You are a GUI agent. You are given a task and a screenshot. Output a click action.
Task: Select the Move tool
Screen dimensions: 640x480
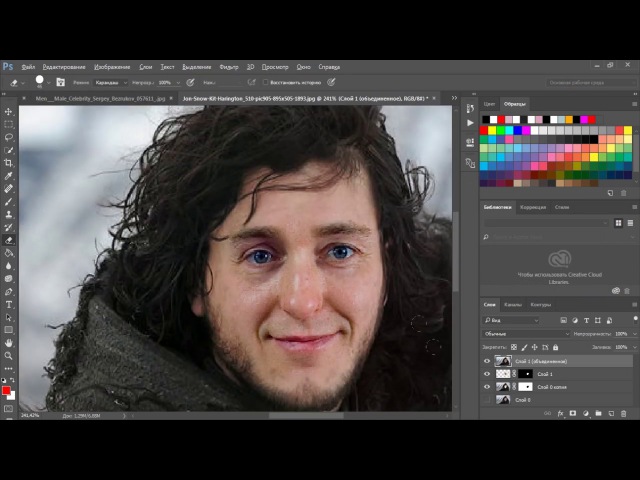coord(9,111)
